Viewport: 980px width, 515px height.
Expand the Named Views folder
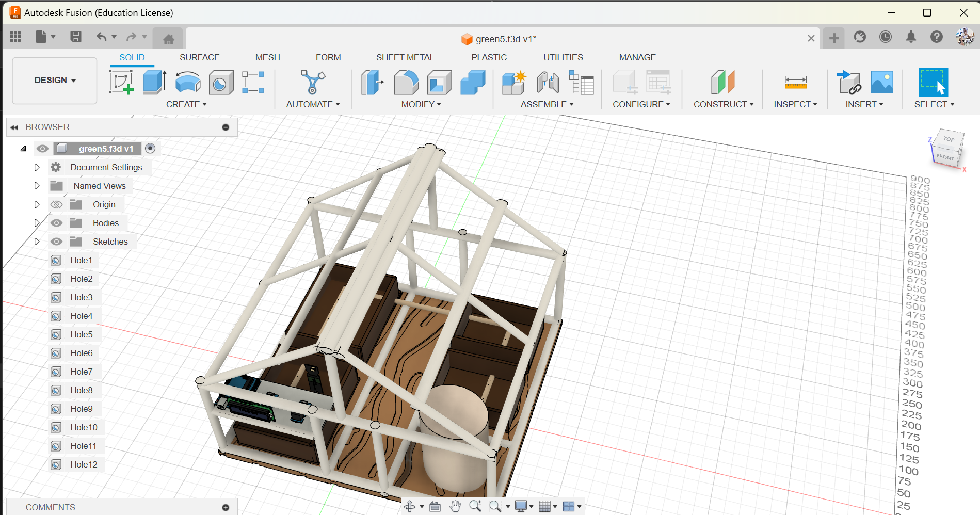tap(37, 186)
